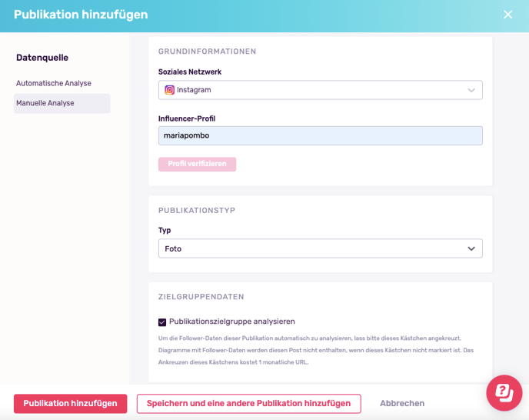Image resolution: width=529 pixels, height=420 pixels.
Task: Focus the Influencer-Profil input field
Action: pyautogui.click(x=320, y=135)
